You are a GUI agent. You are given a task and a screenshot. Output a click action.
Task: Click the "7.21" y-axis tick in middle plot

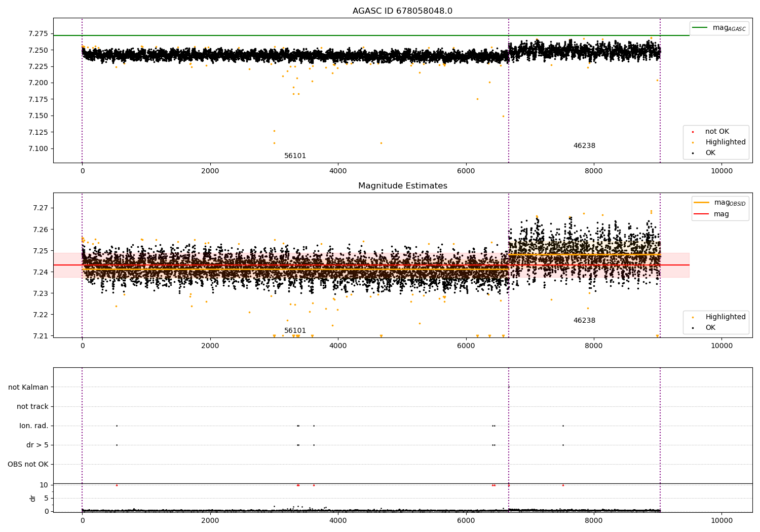click(41, 336)
